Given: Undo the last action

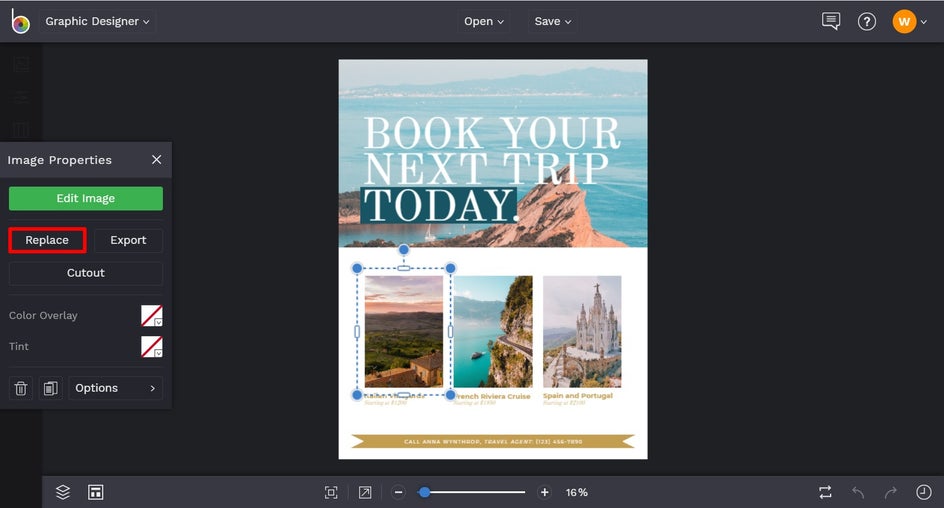Looking at the screenshot, I should point(858,492).
